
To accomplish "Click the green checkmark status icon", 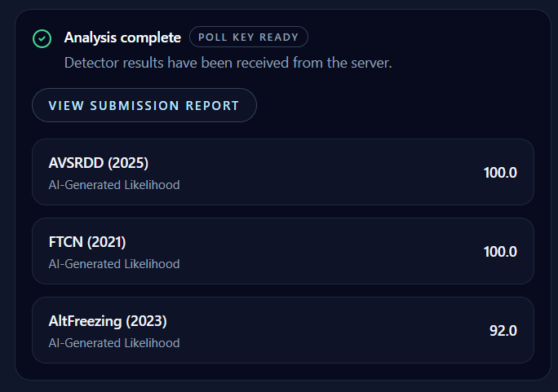I will [x=41, y=38].
